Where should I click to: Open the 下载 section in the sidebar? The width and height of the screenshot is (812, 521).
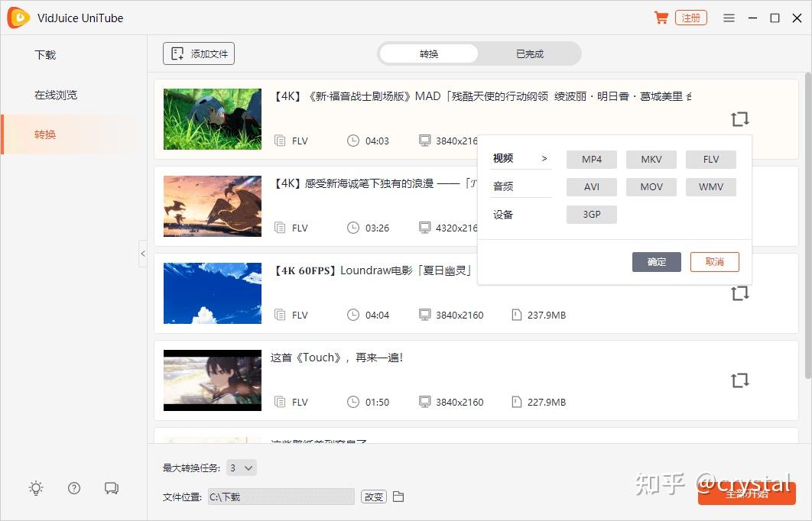click(45, 54)
